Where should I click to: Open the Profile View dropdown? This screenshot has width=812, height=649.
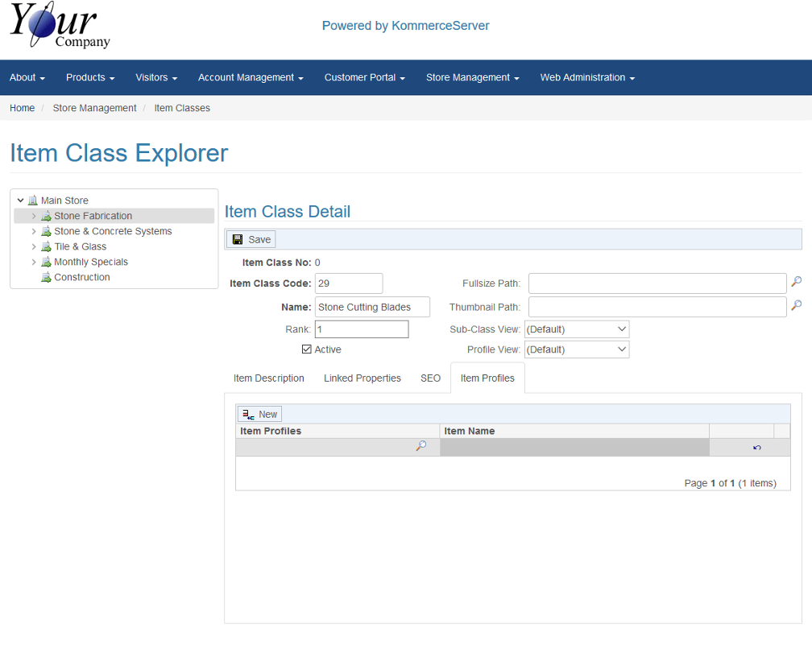coord(576,349)
